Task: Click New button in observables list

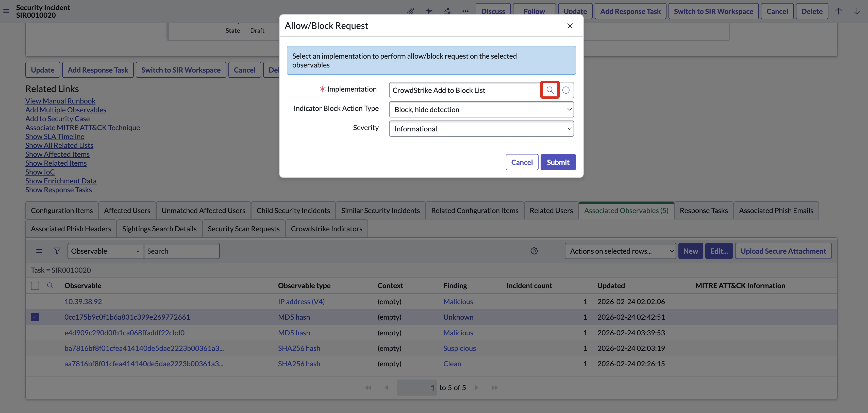Action: [691, 251]
